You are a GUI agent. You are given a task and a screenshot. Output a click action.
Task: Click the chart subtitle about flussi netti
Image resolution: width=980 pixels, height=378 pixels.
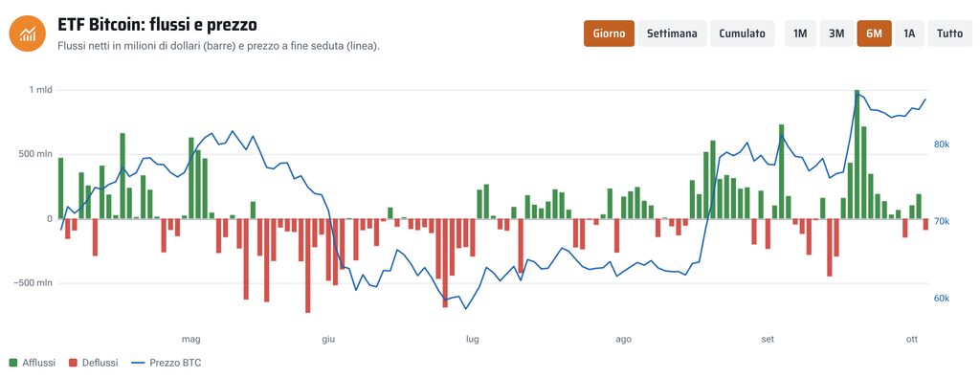[219, 46]
